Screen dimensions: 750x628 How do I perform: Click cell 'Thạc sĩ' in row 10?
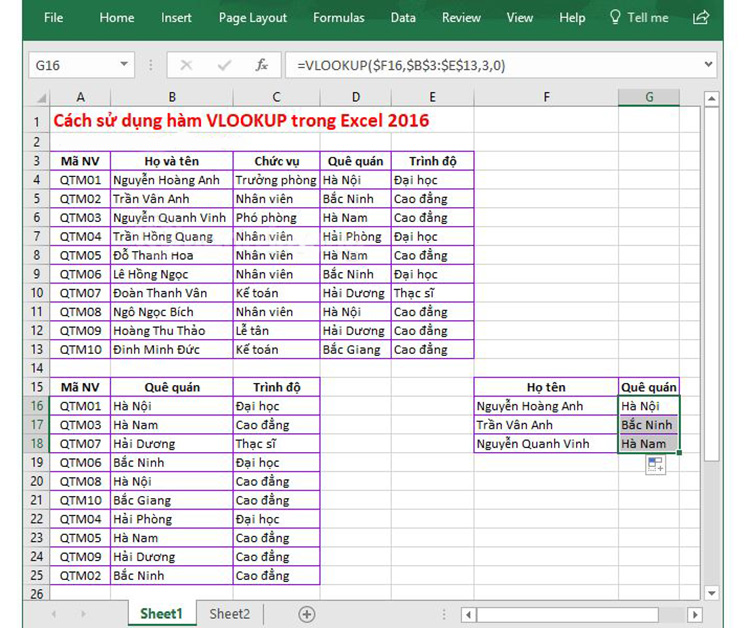click(432, 293)
